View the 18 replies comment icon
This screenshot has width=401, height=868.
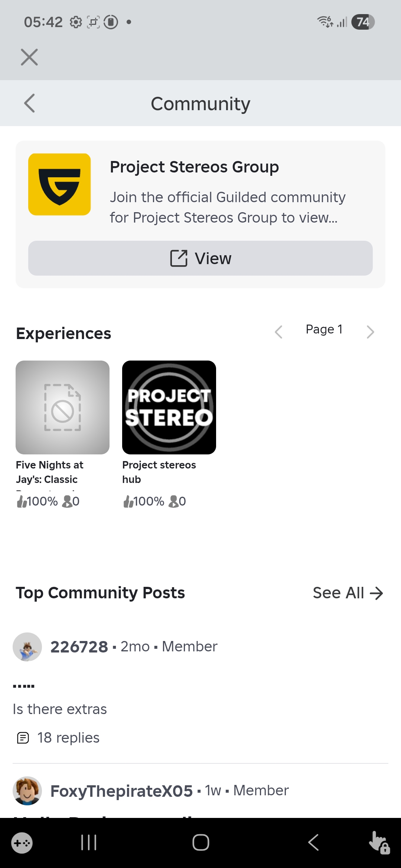[23, 738]
